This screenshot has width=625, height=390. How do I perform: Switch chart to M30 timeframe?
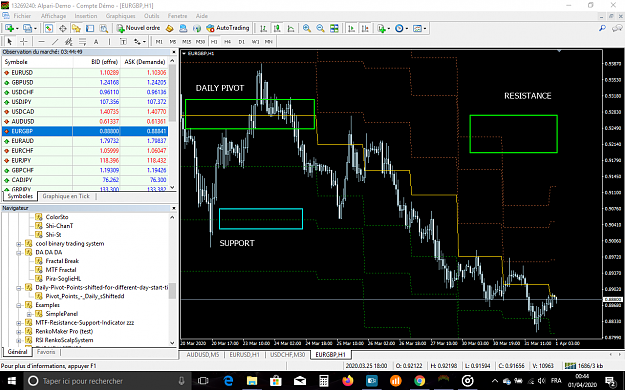(200, 41)
